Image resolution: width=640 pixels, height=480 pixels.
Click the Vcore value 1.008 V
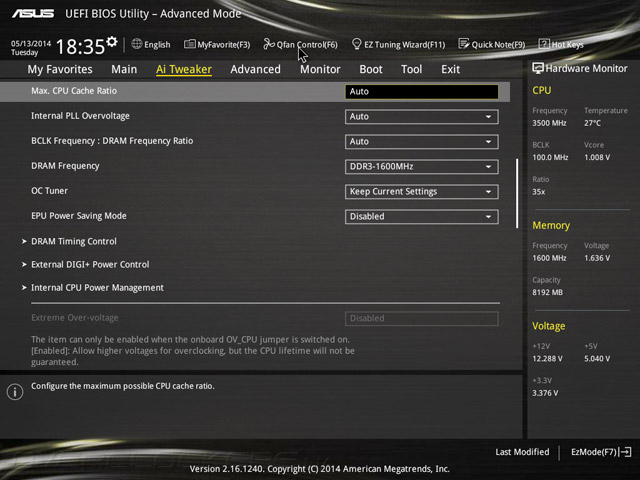point(597,157)
